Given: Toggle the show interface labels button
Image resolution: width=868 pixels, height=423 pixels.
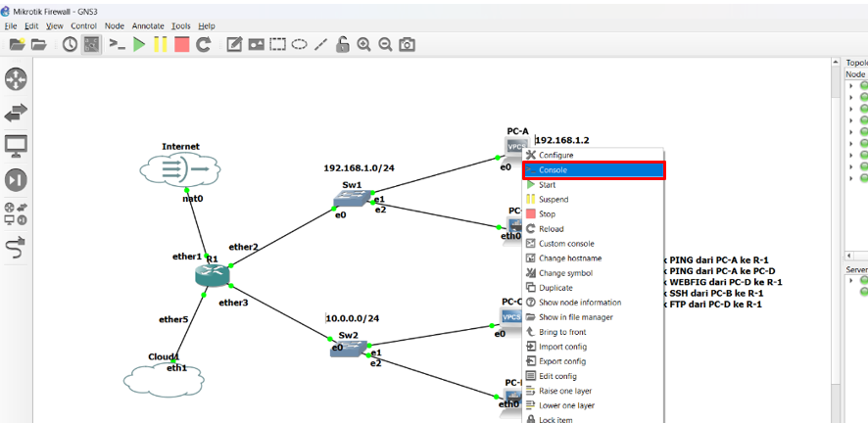Looking at the screenshot, I should 91,44.
